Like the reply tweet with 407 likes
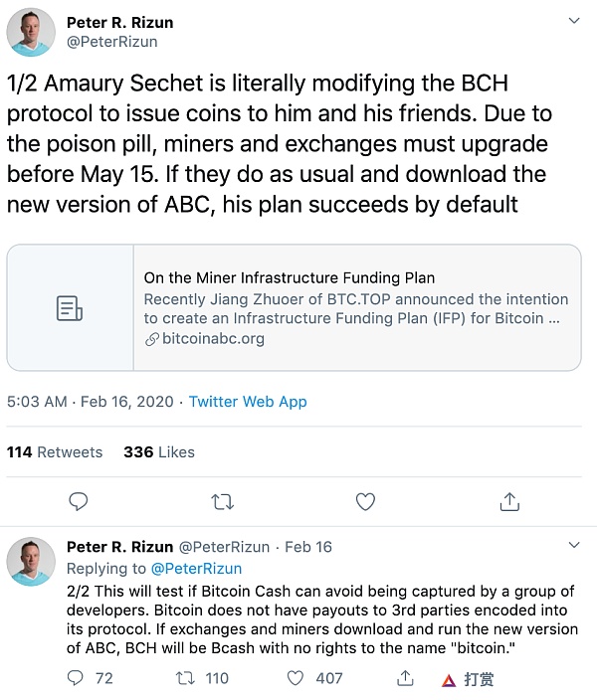The height and width of the screenshot is (700, 597). [295, 678]
